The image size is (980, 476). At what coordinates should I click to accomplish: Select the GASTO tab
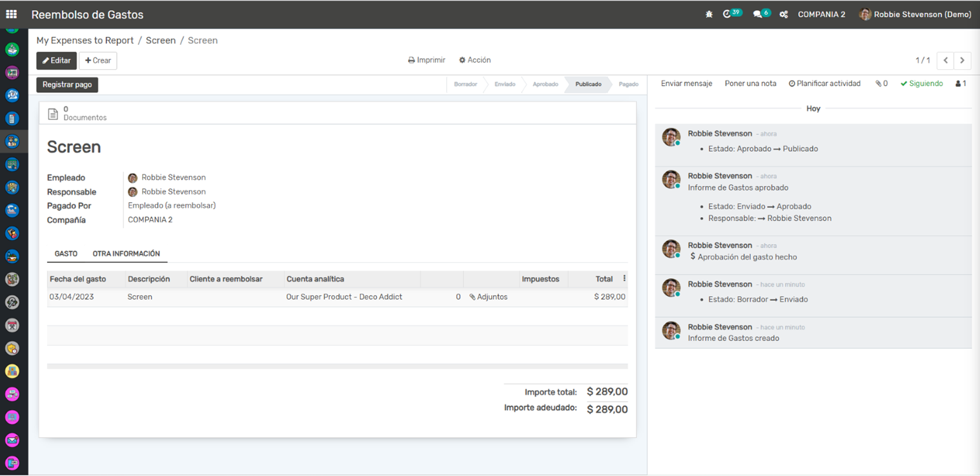point(66,254)
